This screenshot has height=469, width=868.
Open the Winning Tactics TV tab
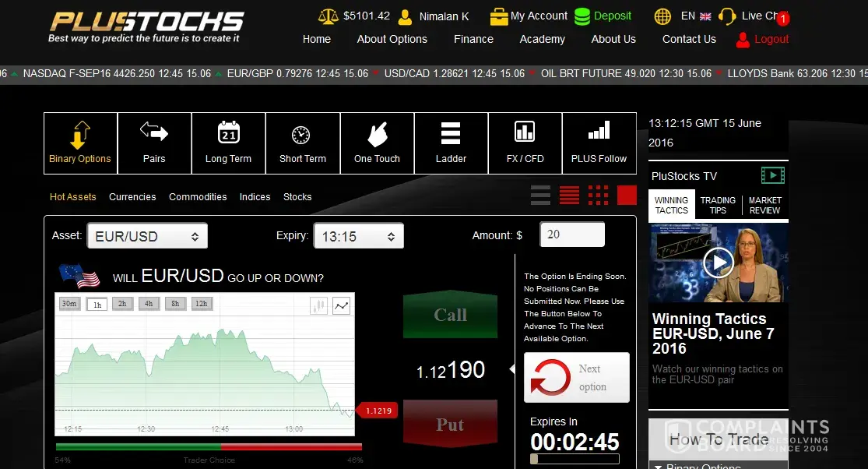672,206
